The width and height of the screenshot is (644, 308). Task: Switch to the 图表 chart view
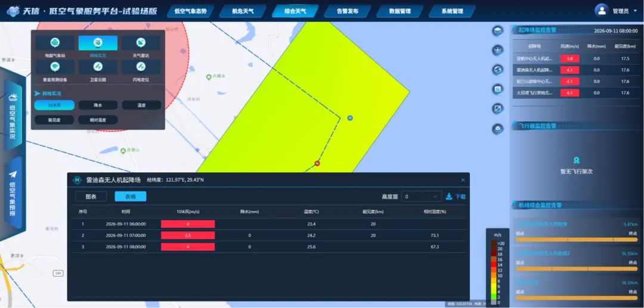(x=91, y=197)
